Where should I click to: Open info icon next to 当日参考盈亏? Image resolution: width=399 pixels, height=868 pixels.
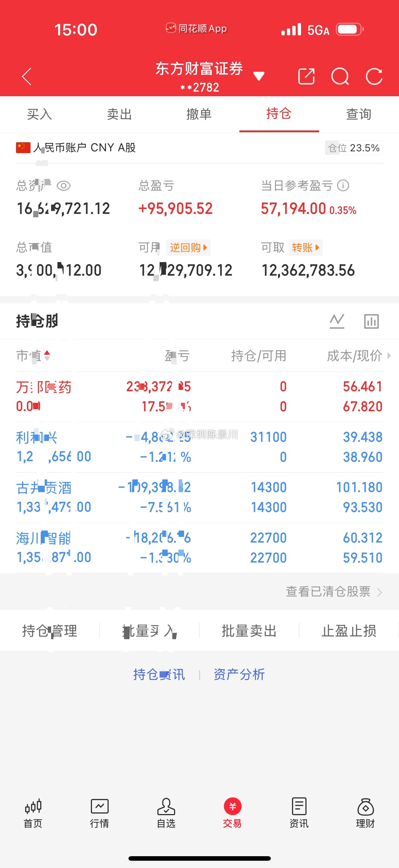pyautogui.click(x=343, y=185)
